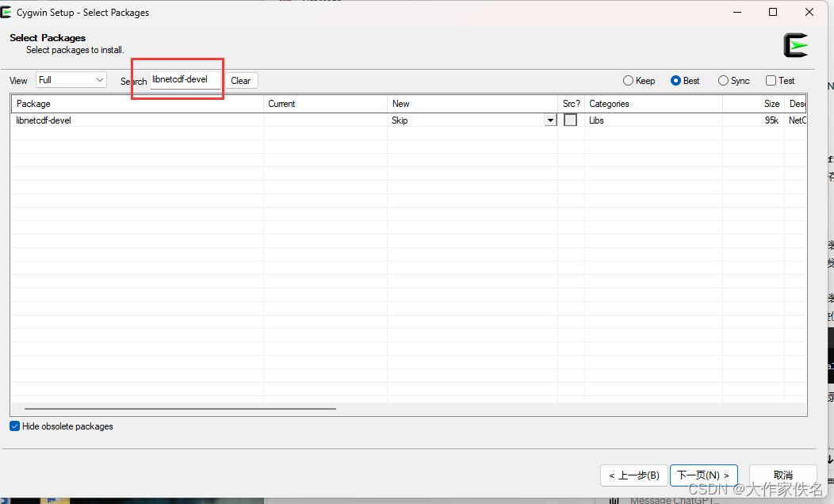Click the Libs category cell
834x504 pixels.
pyautogui.click(x=596, y=120)
